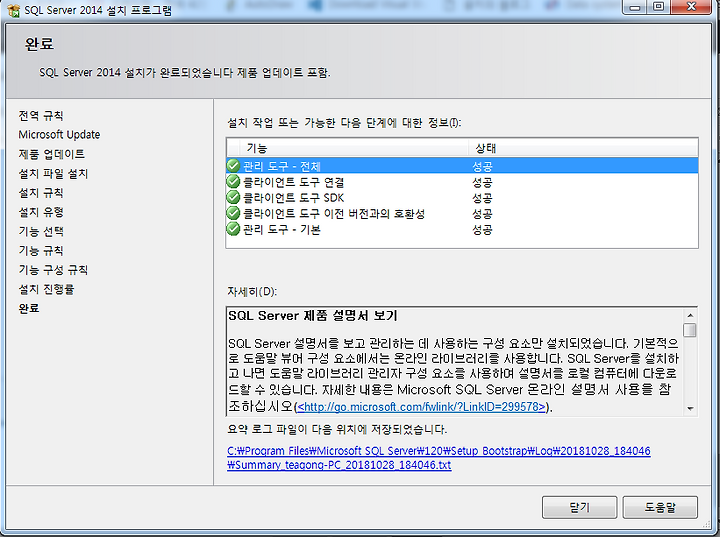Viewport: 720px width, 537px height.
Task: Click the 설치 규칙 step
Action: point(41,192)
